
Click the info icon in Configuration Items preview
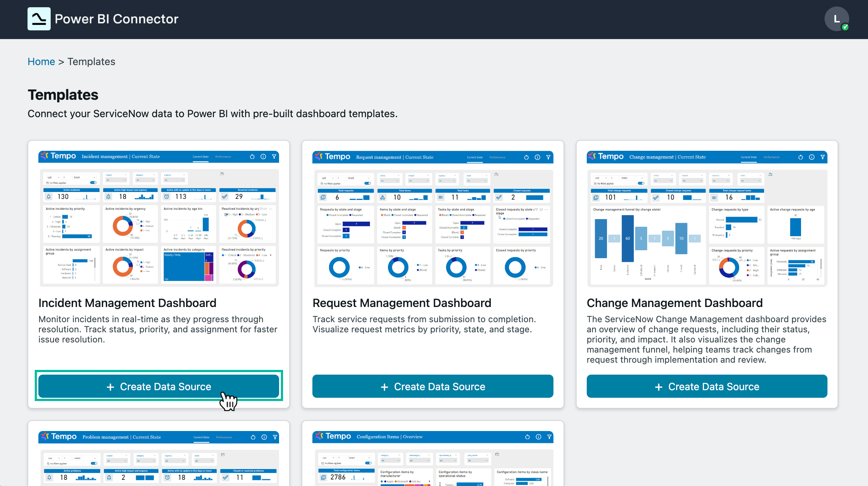[x=539, y=437]
